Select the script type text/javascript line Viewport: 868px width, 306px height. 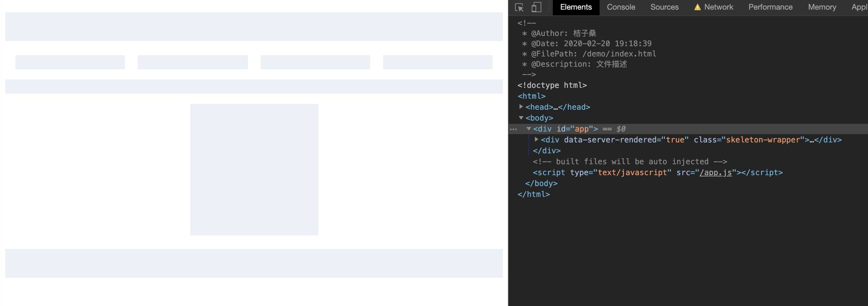click(657, 172)
